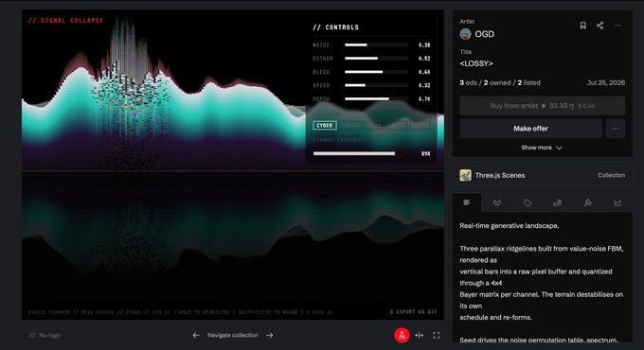644x350 pixels.
Task: Open Three.js Scenes collection link
Action: [x=500, y=175]
